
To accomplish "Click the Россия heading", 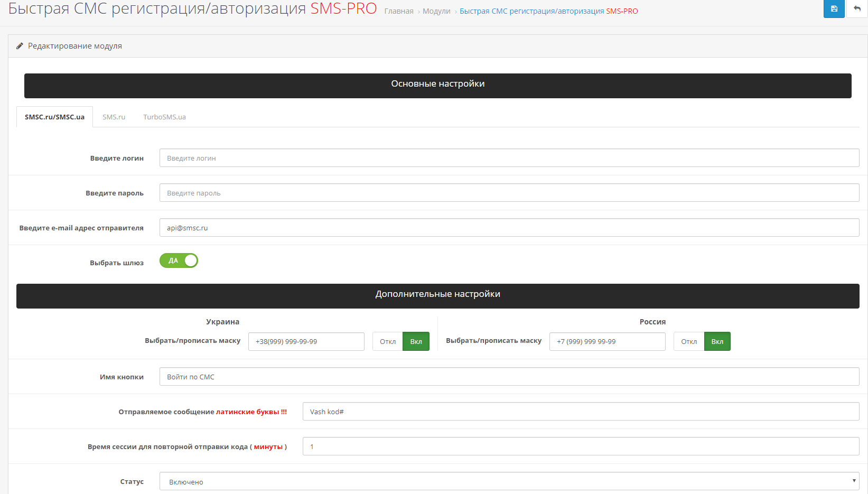I will click(x=652, y=322).
